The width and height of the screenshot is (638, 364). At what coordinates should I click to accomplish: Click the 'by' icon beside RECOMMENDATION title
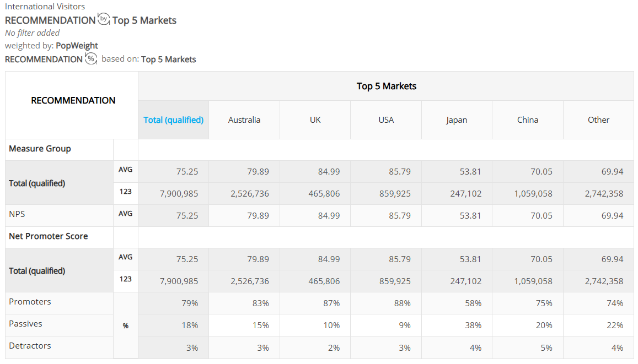tap(104, 19)
